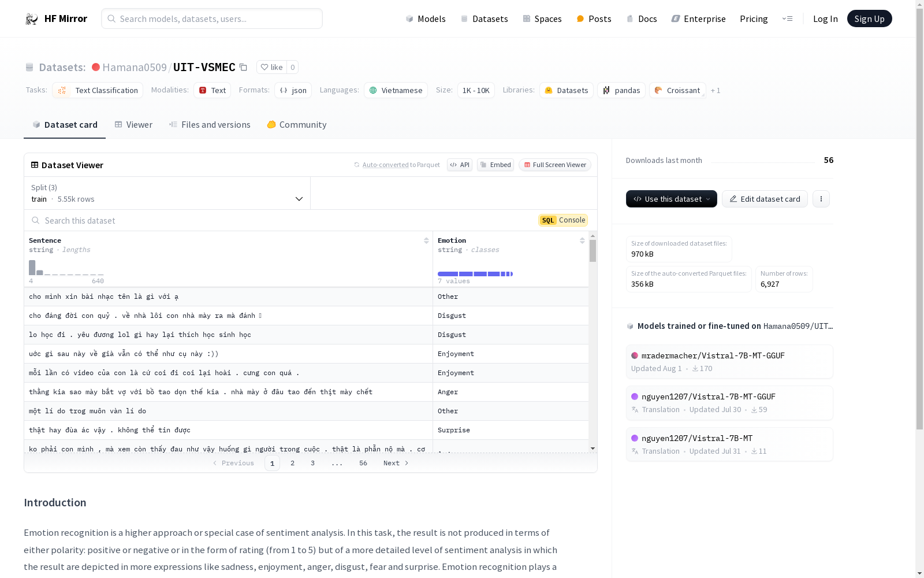Switch to the Community tab
This screenshot has width=924, height=578.
[297, 125]
